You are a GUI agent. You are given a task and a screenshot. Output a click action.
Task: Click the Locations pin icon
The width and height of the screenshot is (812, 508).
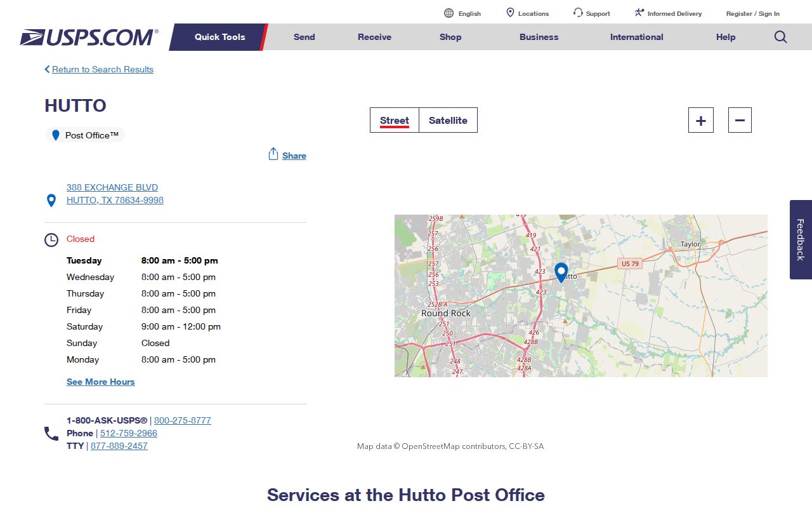[510, 13]
